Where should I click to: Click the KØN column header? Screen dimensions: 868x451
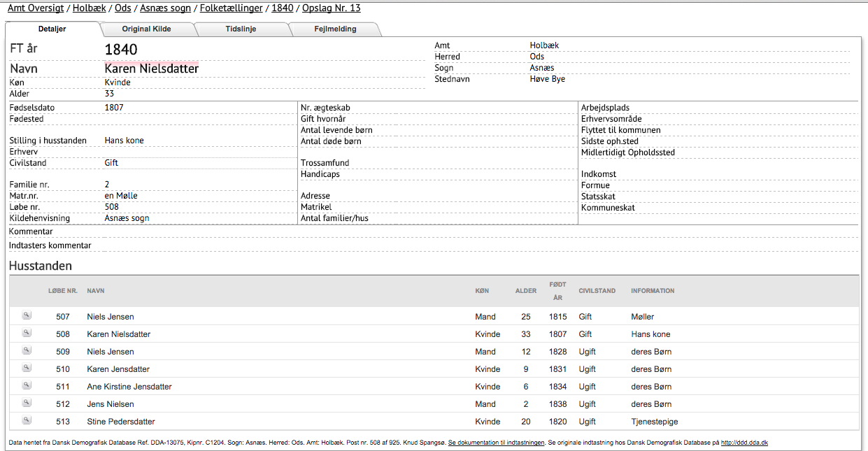pyautogui.click(x=482, y=291)
